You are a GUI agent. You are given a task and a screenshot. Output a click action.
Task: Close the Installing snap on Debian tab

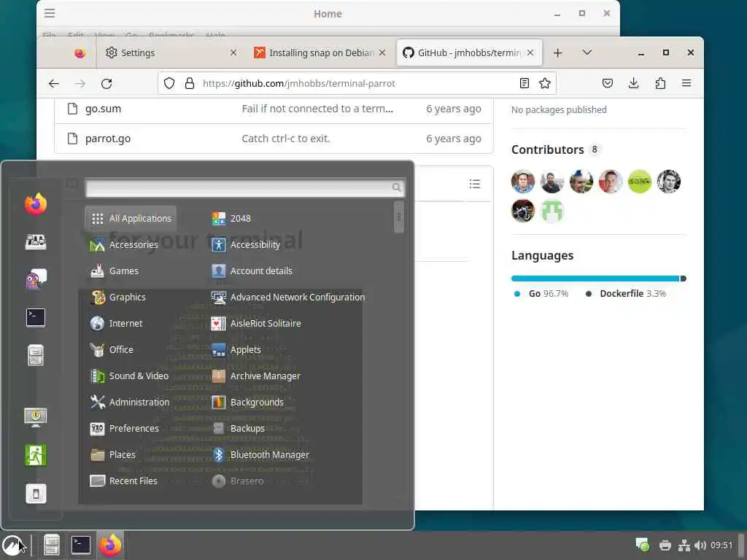[382, 52]
